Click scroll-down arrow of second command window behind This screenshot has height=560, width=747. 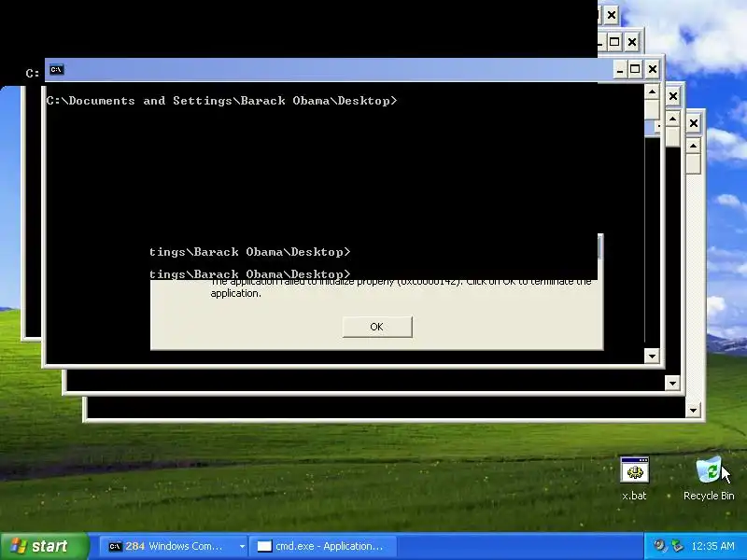672,383
